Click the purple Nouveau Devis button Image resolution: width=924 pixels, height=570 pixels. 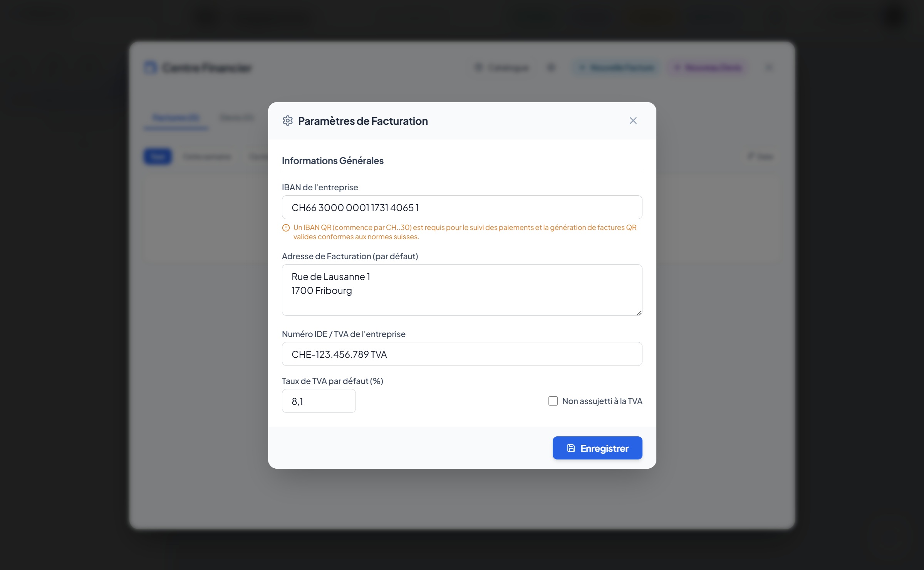708,68
